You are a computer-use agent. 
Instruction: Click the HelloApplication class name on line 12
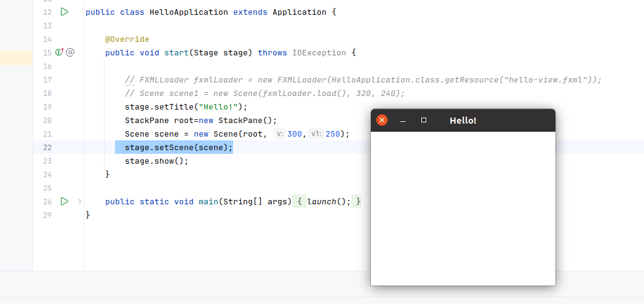(188, 12)
